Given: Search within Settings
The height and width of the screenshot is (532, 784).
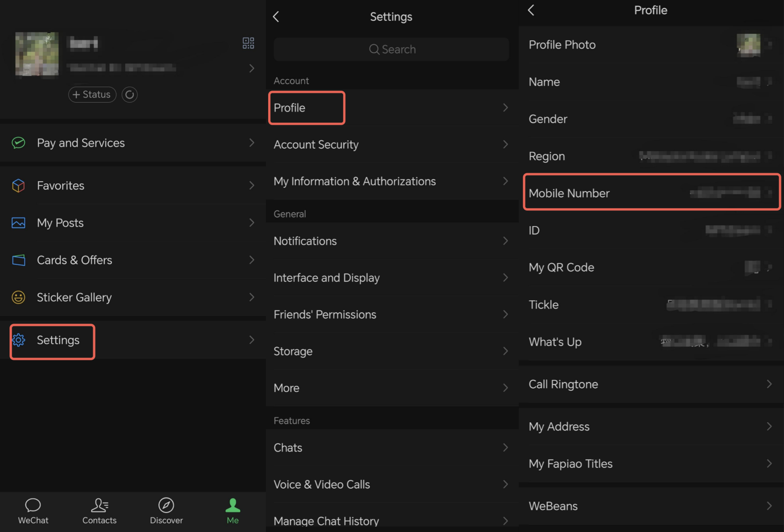Looking at the screenshot, I should [x=391, y=49].
